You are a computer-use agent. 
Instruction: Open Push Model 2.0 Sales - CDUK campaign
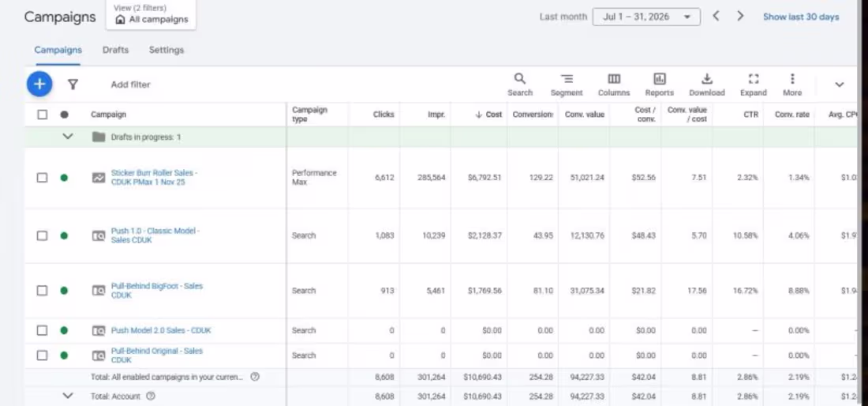click(x=160, y=330)
